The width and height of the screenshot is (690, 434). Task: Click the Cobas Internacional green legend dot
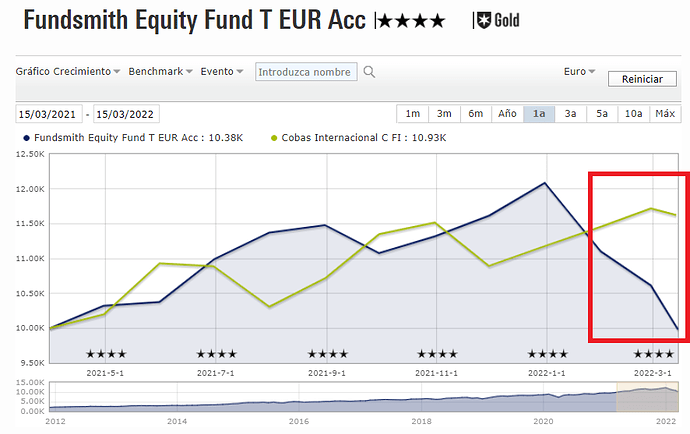(x=275, y=137)
